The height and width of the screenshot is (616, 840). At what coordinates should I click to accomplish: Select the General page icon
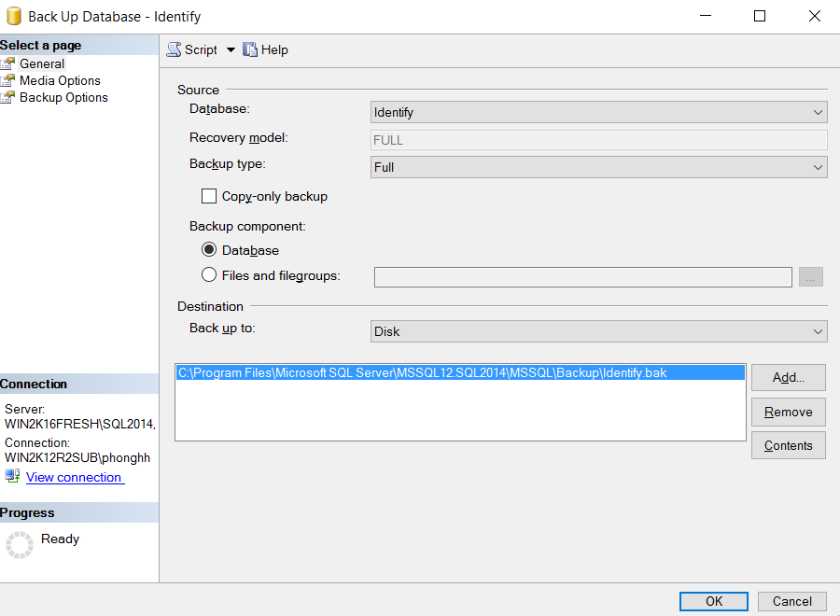(8, 64)
